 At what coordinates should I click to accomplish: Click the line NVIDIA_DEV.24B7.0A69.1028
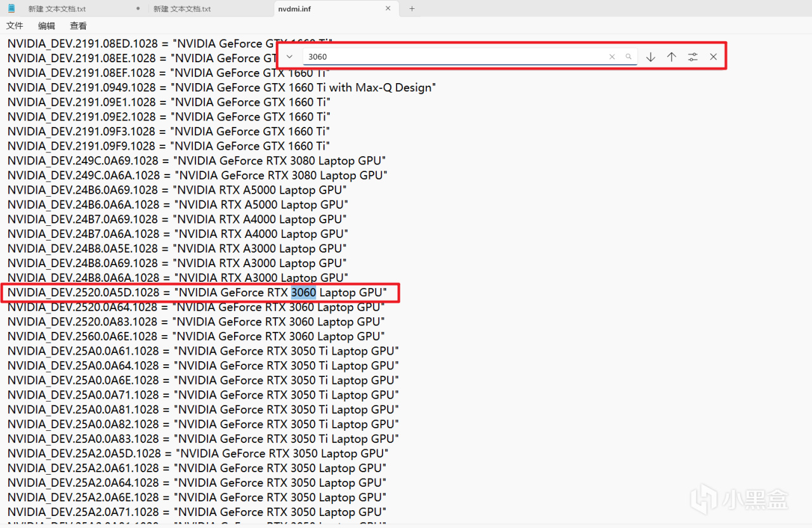[177, 219]
